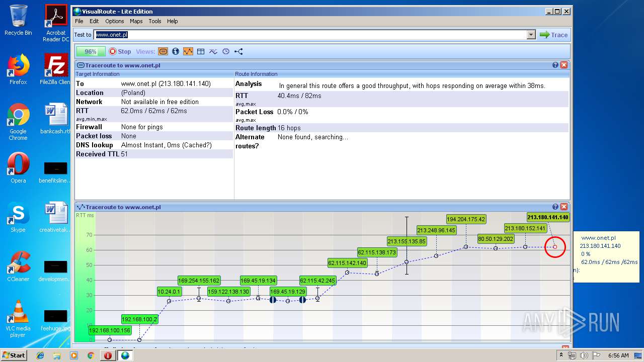Click the Route length 16 hops value
The height and width of the screenshot is (362, 644).
[x=290, y=128]
